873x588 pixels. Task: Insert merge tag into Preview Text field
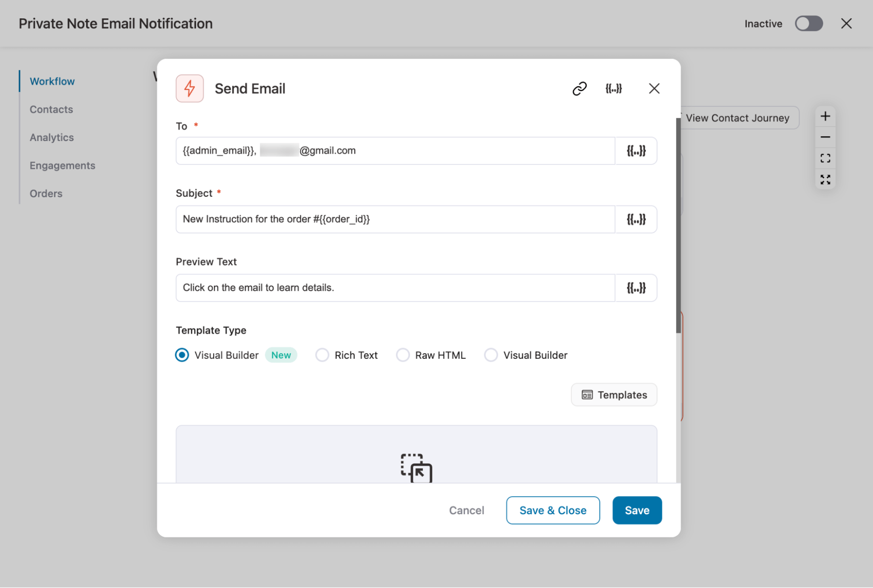click(636, 288)
